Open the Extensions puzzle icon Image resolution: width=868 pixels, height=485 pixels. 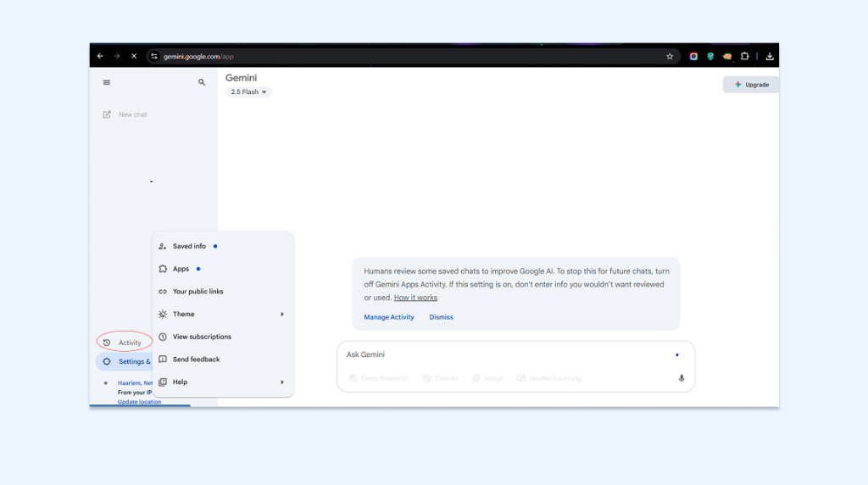744,56
